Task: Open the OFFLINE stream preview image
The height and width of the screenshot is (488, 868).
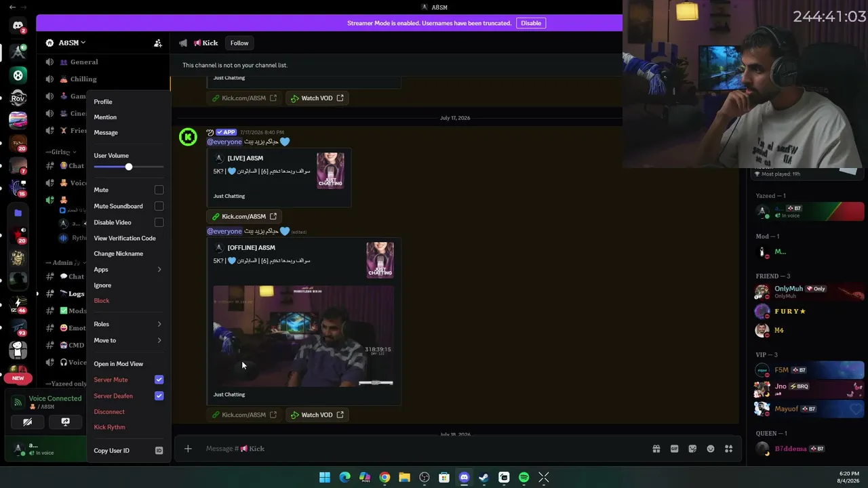Action: pyautogui.click(x=303, y=336)
